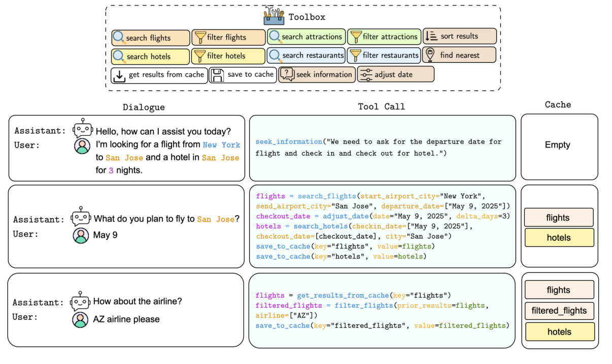Screen dimensions: 612x364
Task: Click the Empty cache box
Action: coord(557,145)
